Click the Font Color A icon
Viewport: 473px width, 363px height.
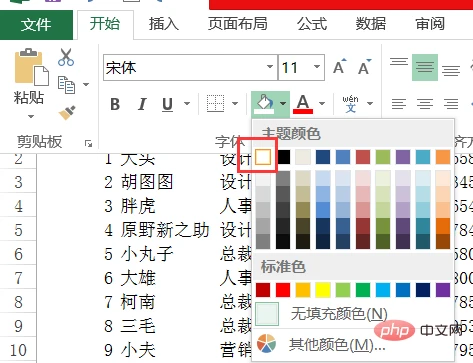303,104
